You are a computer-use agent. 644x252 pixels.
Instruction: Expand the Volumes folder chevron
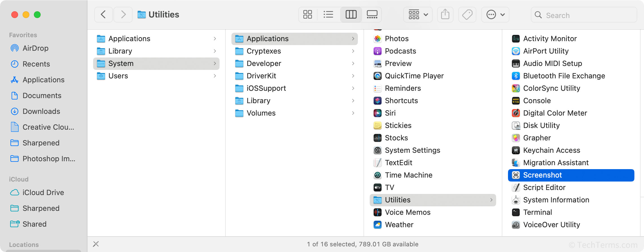click(353, 113)
